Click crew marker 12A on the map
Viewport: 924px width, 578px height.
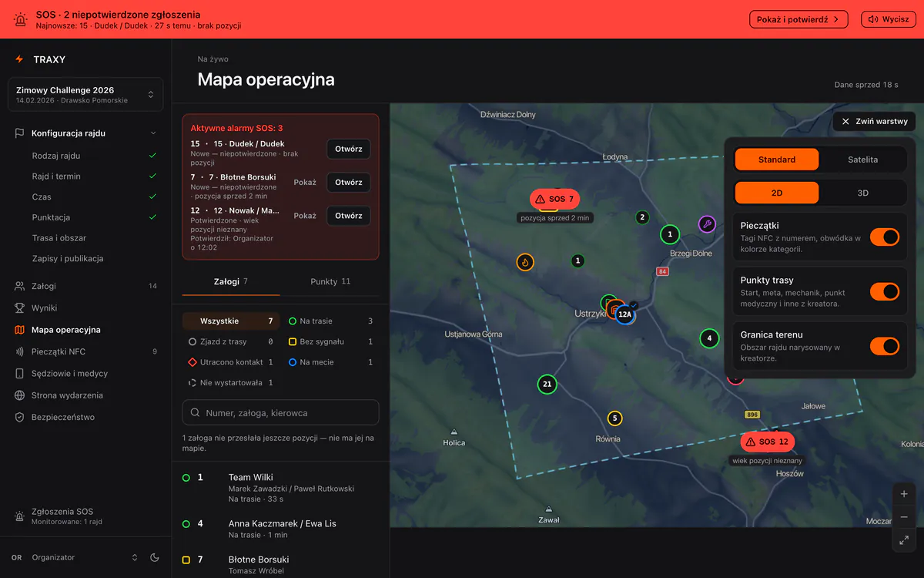pos(625,314)
